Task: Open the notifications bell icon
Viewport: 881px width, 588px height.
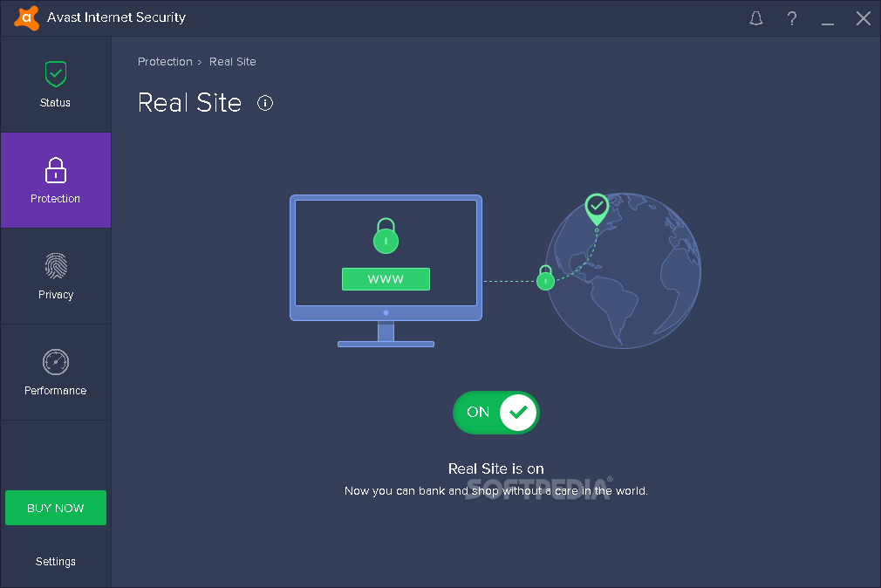Action: pos(756,18)
